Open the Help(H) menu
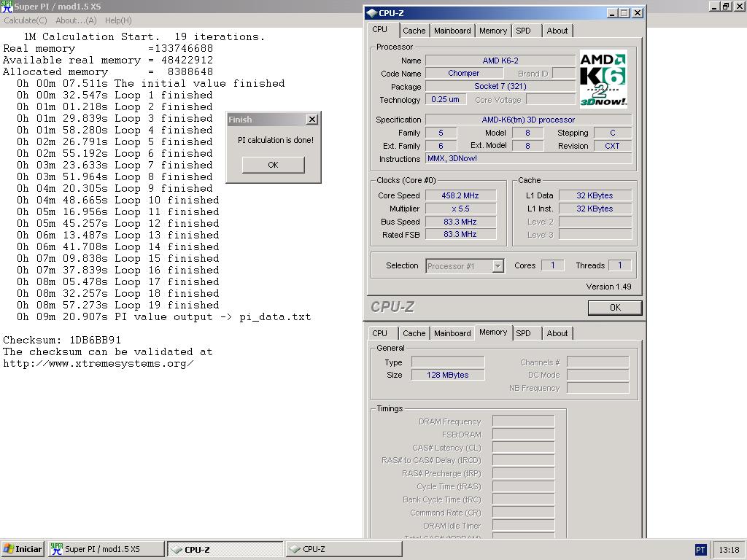 pos(118,20)
